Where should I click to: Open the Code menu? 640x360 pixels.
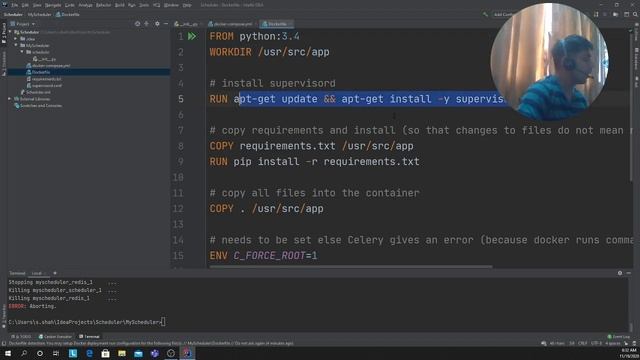coord(70,5)
